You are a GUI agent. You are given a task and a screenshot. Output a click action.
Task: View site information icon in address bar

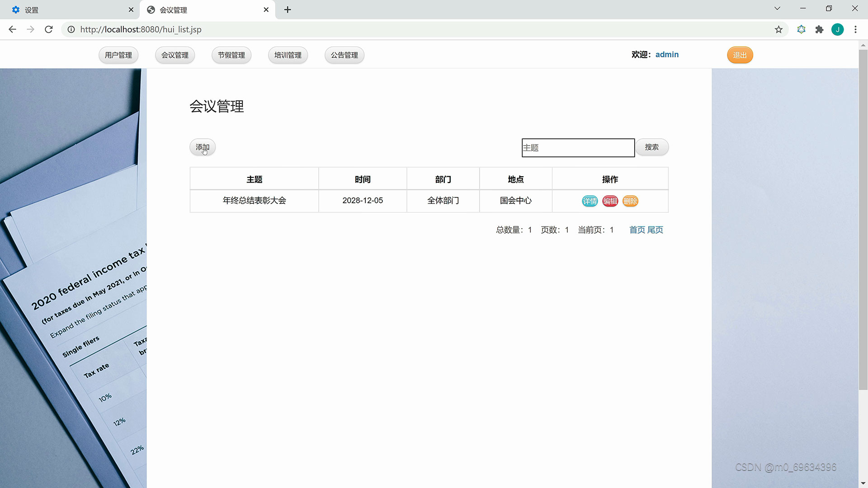click(71, 29)
